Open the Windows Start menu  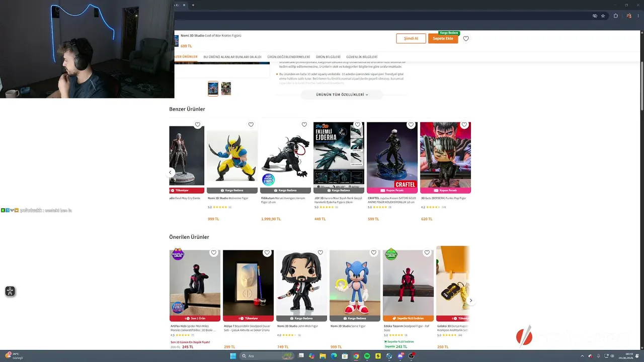tap(233, 356)
